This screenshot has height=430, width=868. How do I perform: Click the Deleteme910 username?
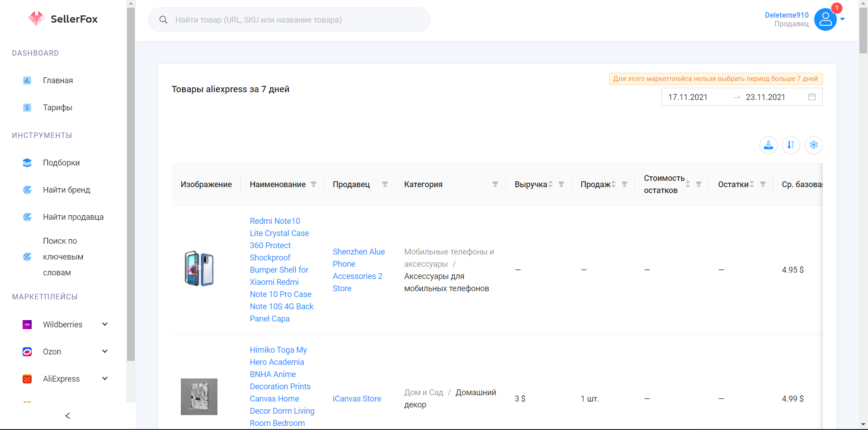coord(787,15)
